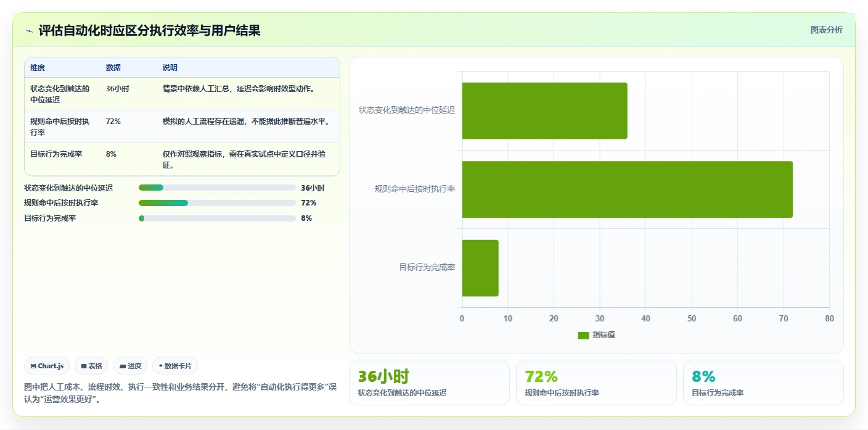Toggle the 指标值 legend swatch
Image resolution: width=868 pixels, height=430 pixels.
tap(583, 335)
